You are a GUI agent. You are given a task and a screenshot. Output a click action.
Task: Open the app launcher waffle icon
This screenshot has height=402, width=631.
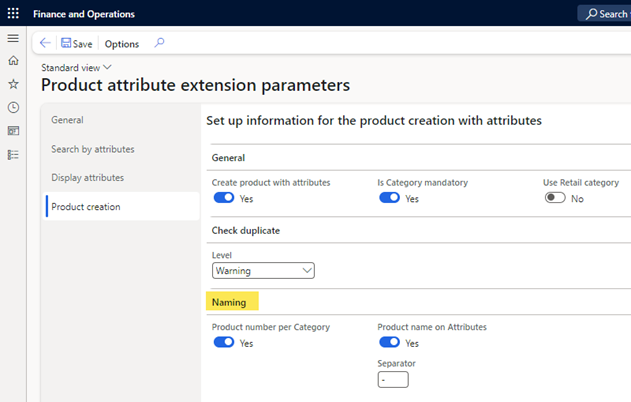[x=13, y=13]
